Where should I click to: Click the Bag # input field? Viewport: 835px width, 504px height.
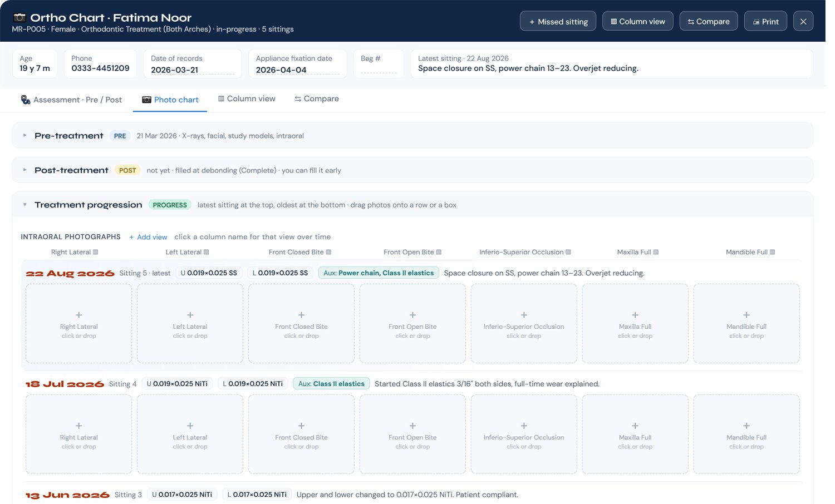click(x=379, y=69)
